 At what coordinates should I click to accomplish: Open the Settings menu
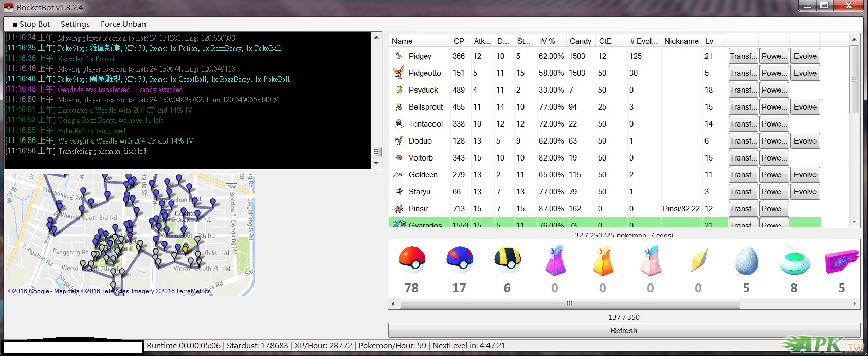pos(75,24)
